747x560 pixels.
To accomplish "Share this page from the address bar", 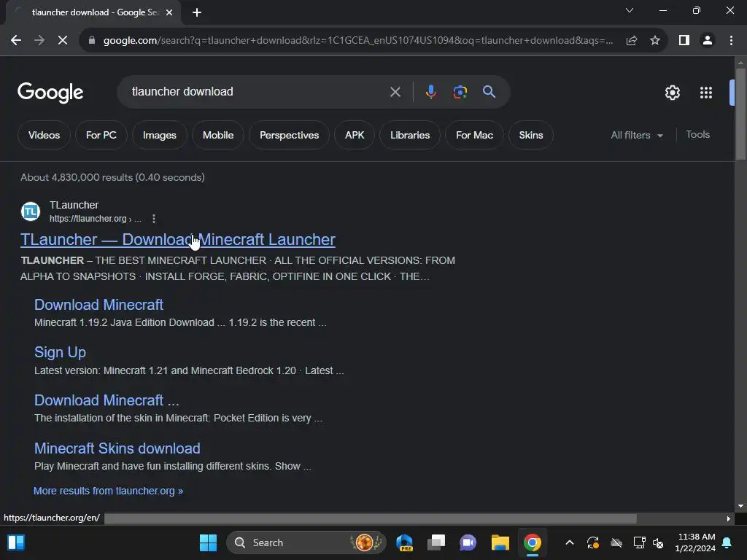I will pos(632,41).
